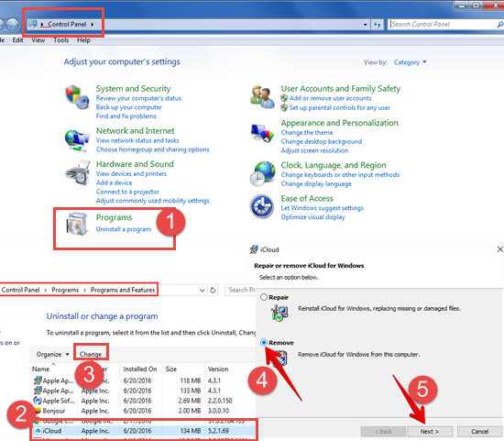This screenshot has height=441, width=504.
Task: Select the Remove radio button
Action: click(x=264, y=343)
